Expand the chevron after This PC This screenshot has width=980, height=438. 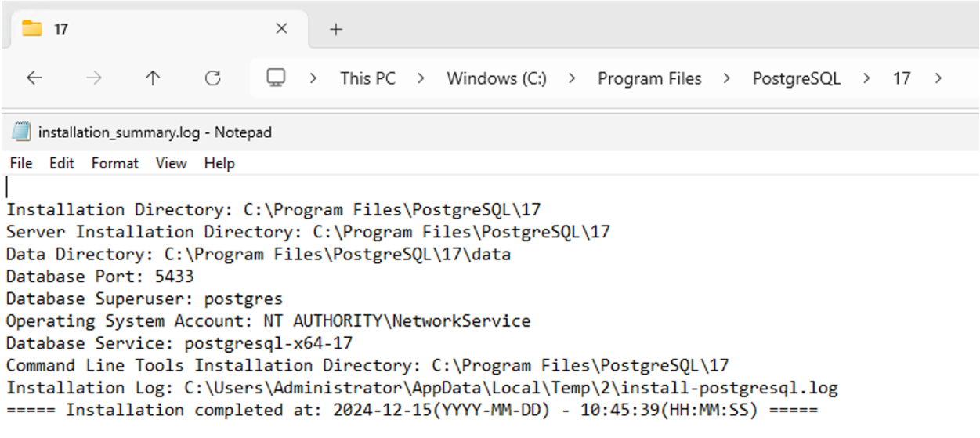[x=421, y=78]
